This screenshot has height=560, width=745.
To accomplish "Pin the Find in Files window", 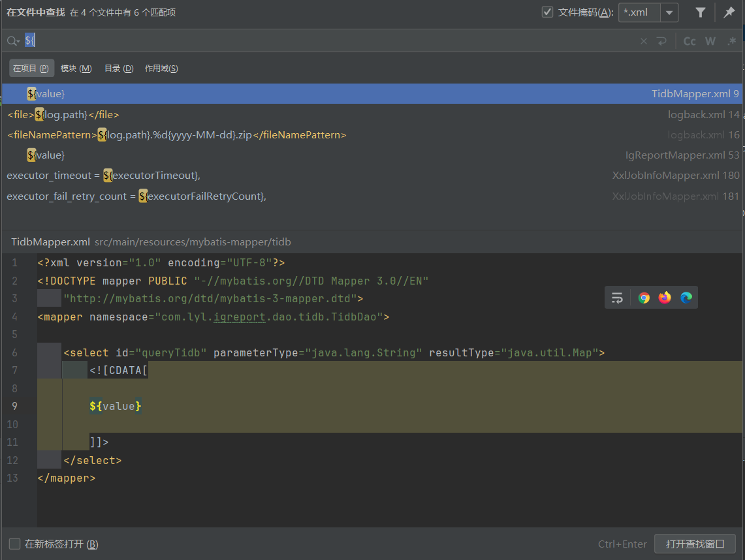I will click(x=729, y=12).
